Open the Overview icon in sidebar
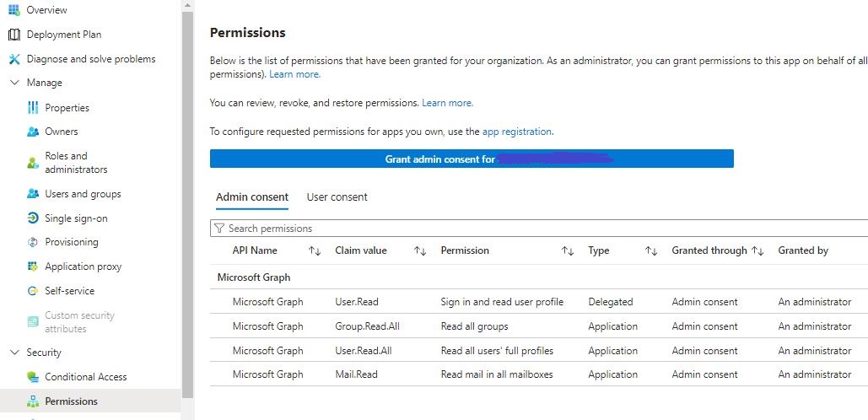The height and width of the screenshot is (420, 868). click(14, 10)
